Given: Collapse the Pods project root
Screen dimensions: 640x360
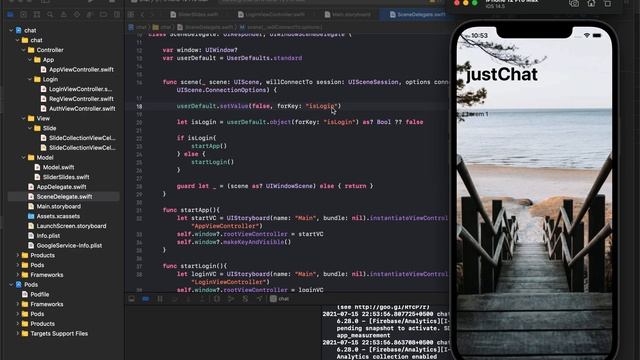Looking at the screenshot, I should pos(11,285).
